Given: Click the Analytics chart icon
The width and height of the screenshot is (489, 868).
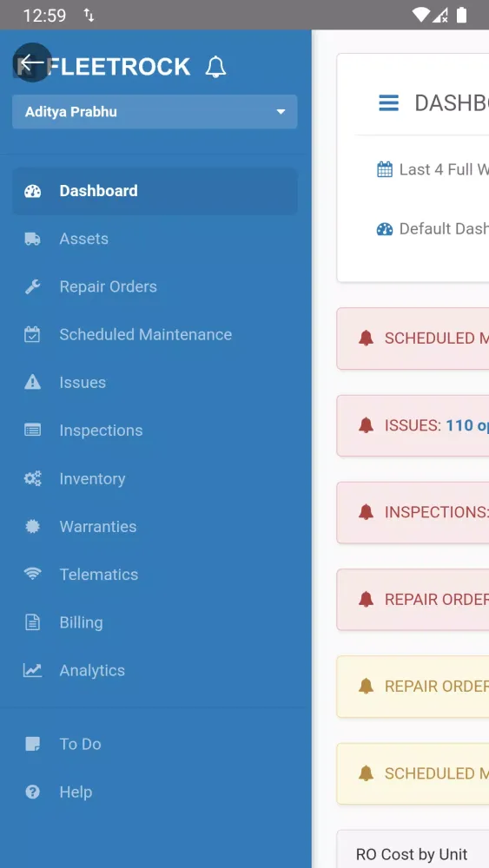Looking at the screenshot, I should coord(32,670).
